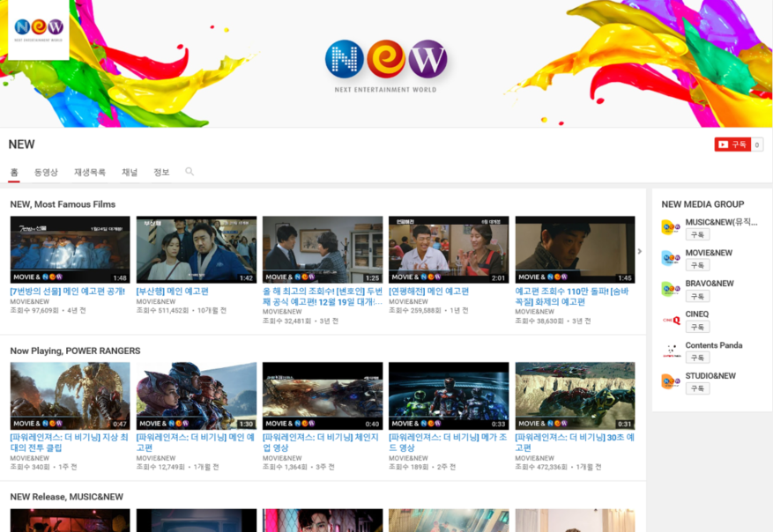Viewport: 773px width, 532px height.
Task: Click the MOVIE&NEW channel icon in sidebar
Action: [x=671, y=257]
